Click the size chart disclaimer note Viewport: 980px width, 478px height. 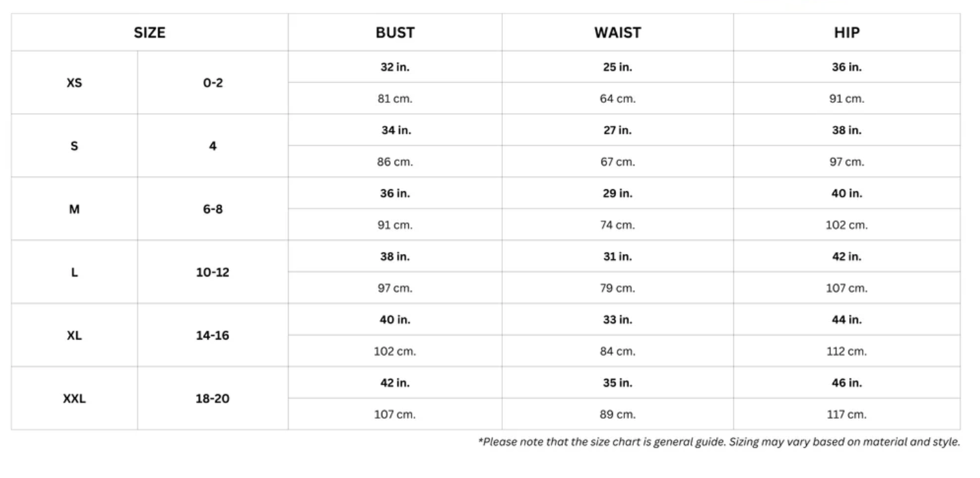719,442
